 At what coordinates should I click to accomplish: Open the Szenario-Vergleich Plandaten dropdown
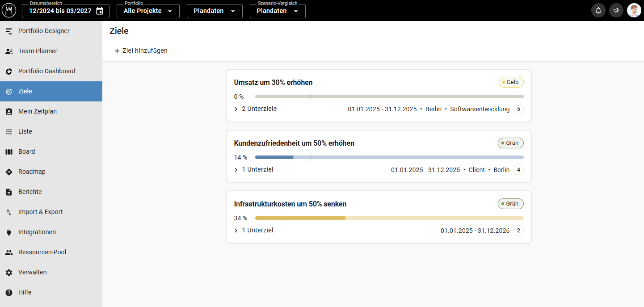(x=278, y=11)
